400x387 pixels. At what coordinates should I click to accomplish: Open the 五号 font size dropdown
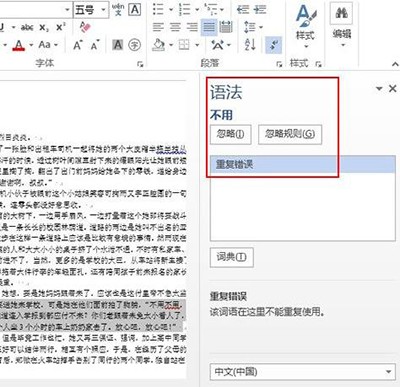tap(104, 10)
